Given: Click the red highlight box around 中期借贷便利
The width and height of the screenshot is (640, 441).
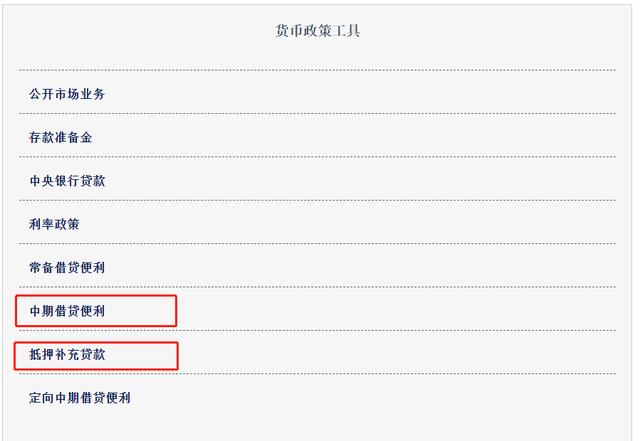Looking at the screenshot, I should click(x=96, y=311).
